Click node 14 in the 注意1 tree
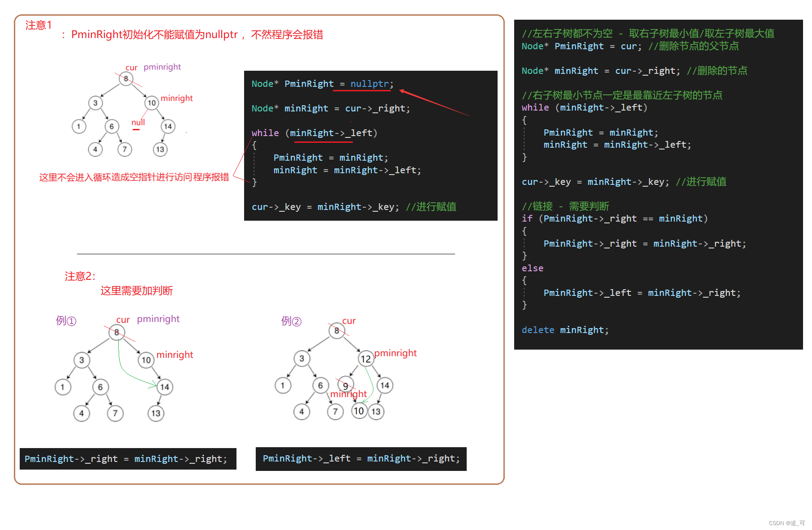Viewport: 812px width, 530px height. click(x=167, y=126)
